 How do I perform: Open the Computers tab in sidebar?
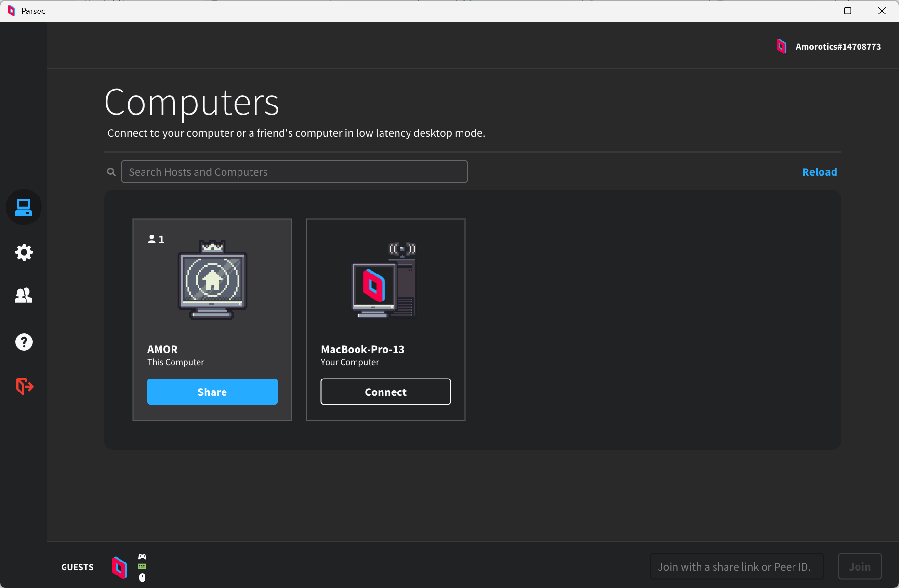tap(24, 208)
